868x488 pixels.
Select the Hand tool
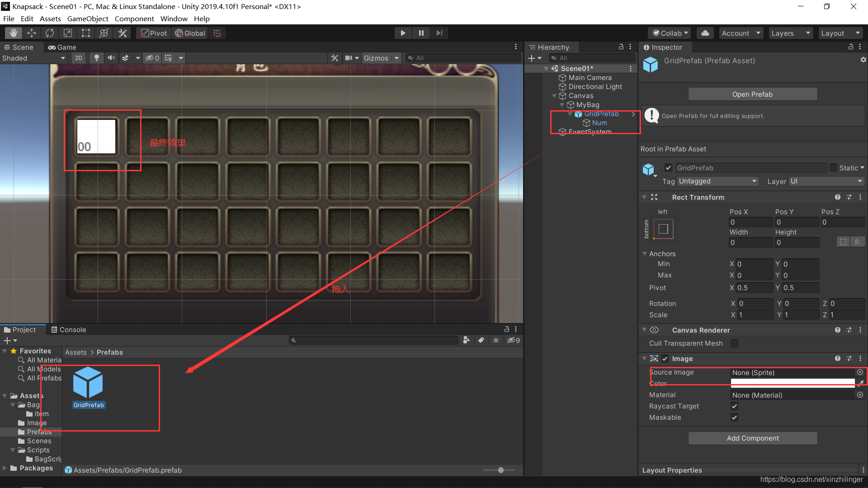pos(14,33)
